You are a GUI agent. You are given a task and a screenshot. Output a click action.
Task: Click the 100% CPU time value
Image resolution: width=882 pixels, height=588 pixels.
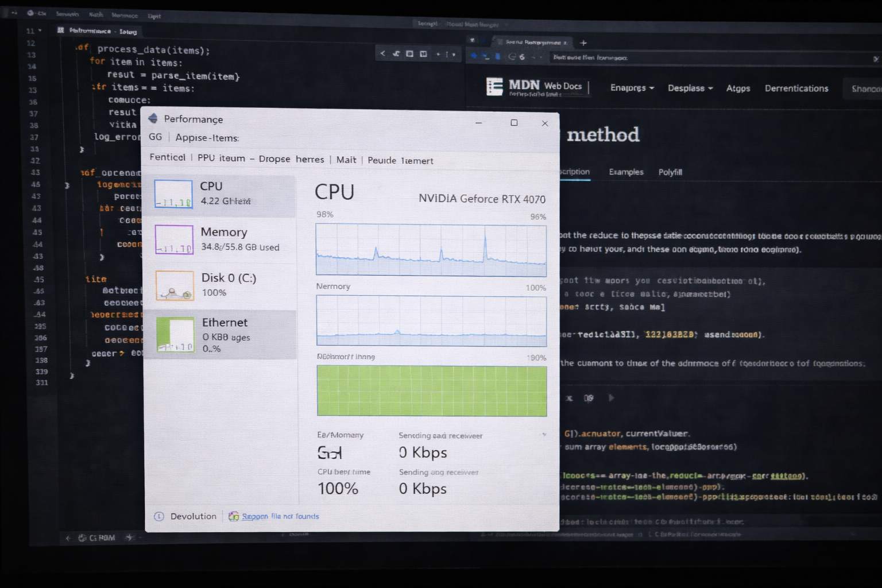338,489
